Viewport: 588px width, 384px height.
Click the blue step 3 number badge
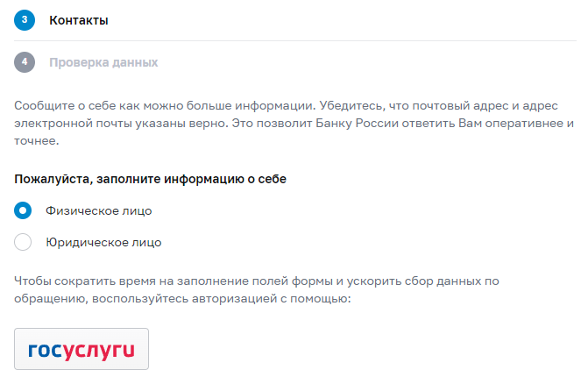(x=24, y=19)
